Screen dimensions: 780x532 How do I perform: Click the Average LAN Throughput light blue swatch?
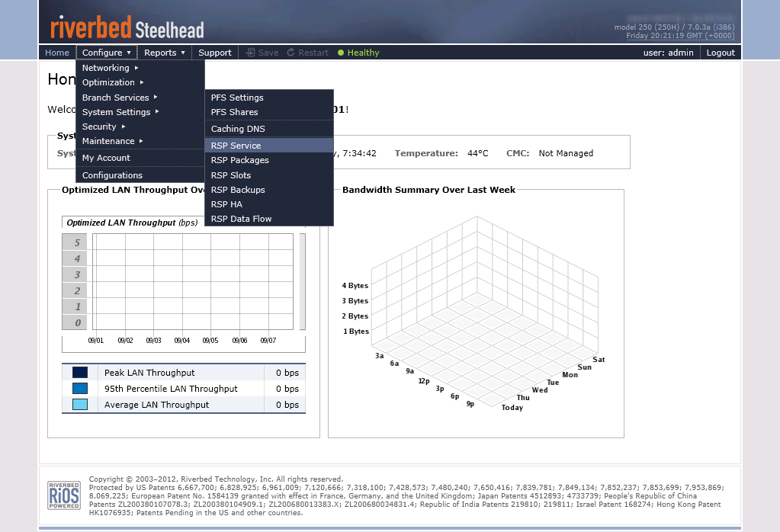pos(79,404)
